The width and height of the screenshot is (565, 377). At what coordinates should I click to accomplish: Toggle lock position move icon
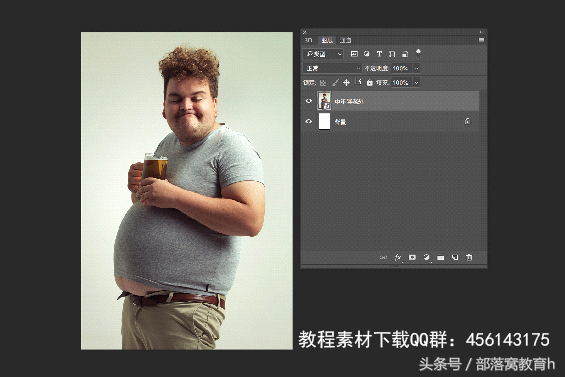(x=346, y=83)
